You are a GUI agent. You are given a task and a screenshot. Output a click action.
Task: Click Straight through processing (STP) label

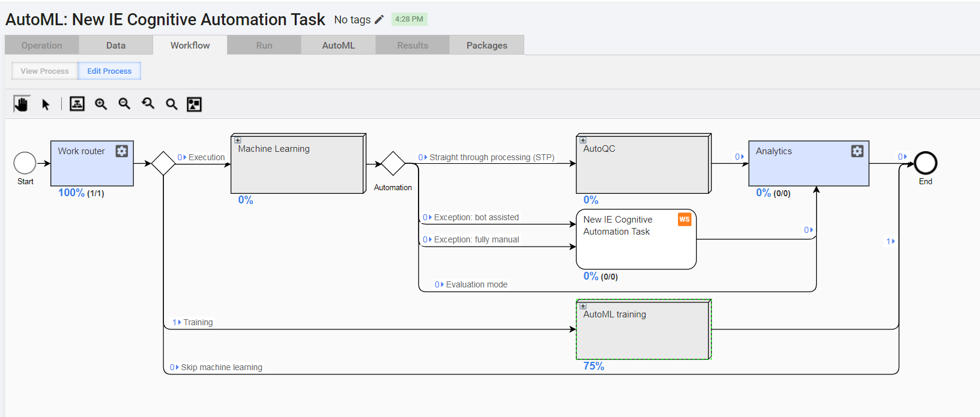click(x=492, y=157)
